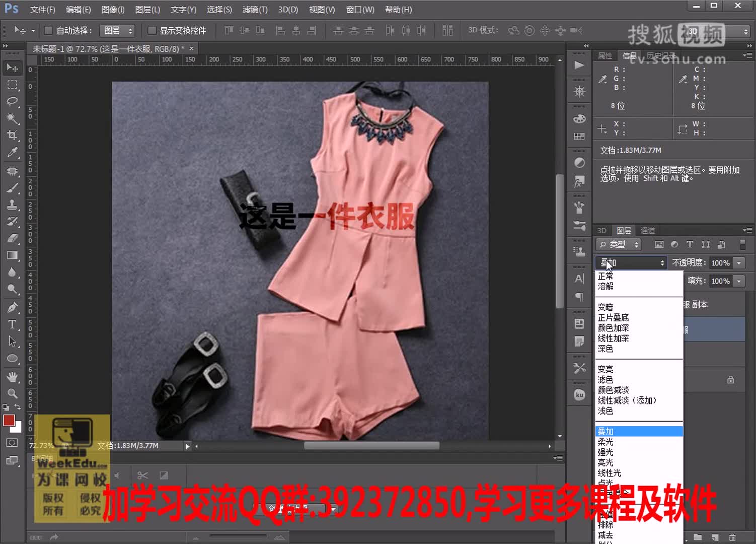The image size is (756, 544).
Task: Open the 填充 slider dropdown arrow
Action: 739,281
